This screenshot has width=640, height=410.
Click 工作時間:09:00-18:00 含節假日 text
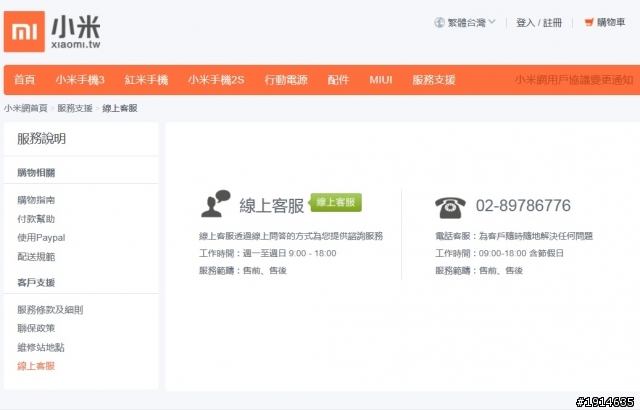pos(499,253)
